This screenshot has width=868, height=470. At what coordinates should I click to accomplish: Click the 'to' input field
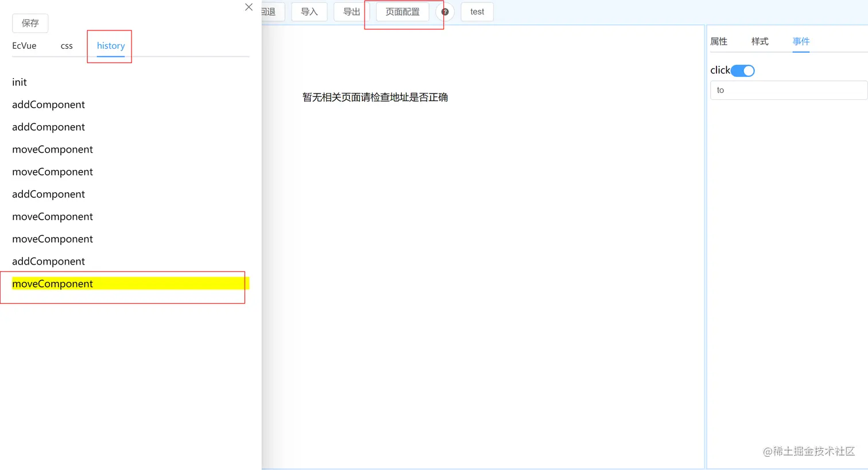coord(788,90)
